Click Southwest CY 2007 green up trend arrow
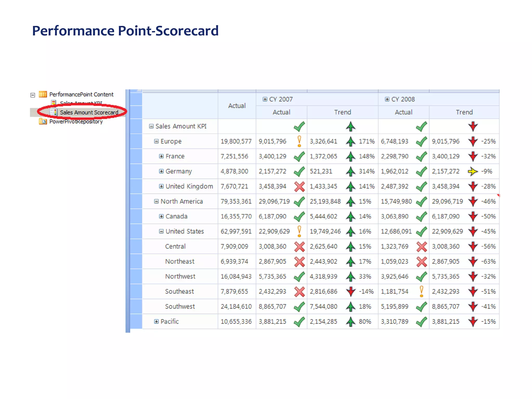The width and height of the screenshot is (532, 399). point(351,307)
